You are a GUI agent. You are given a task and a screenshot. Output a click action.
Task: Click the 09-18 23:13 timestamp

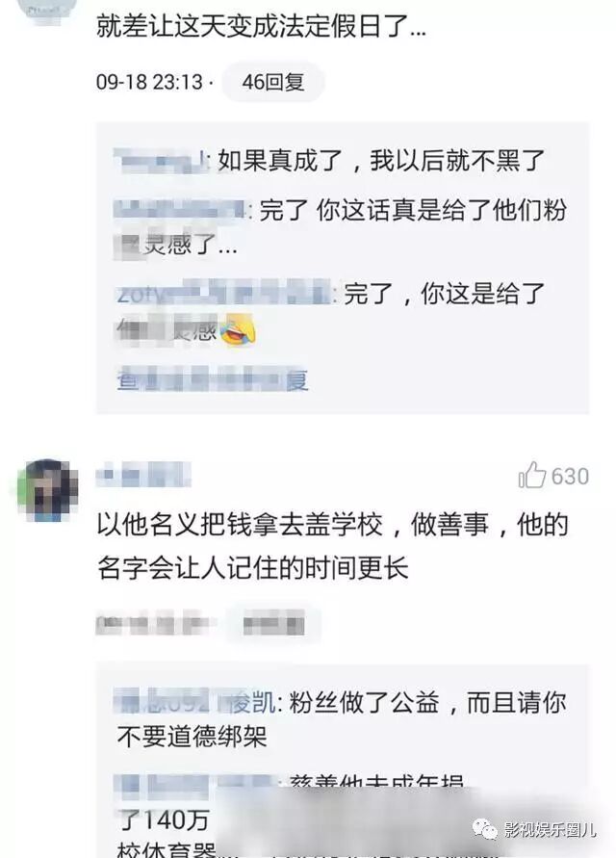[x=149, y=82]
